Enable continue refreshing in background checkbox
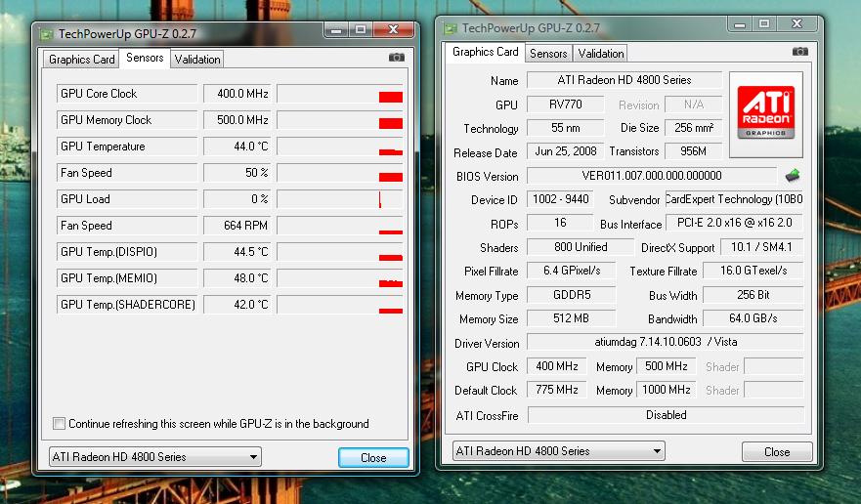Image resolution: width=861 pixels, height=504 pixels. pyautogui.click(x=59, y=423)
